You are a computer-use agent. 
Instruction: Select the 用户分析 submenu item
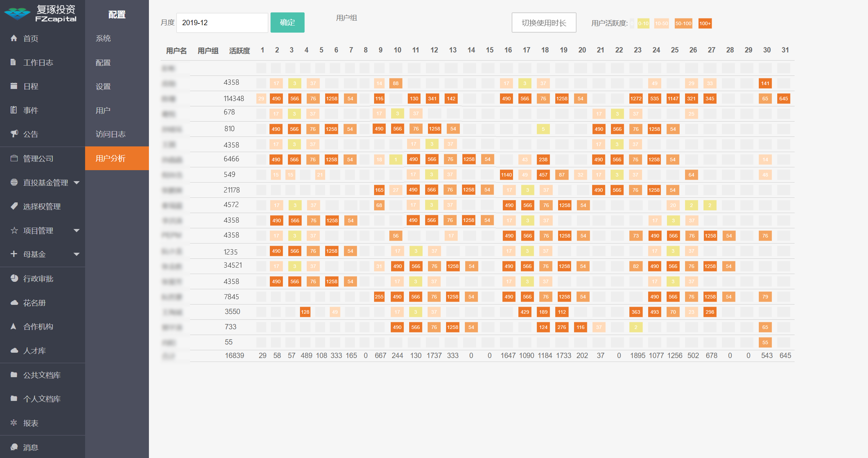[x=117, y=158]
